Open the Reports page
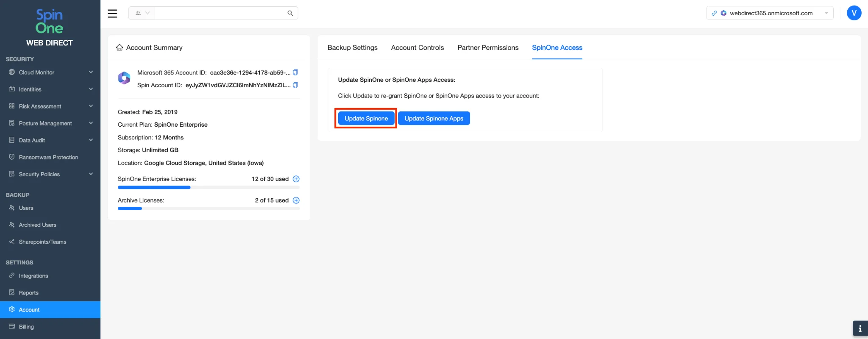 (x=50, y=293)
